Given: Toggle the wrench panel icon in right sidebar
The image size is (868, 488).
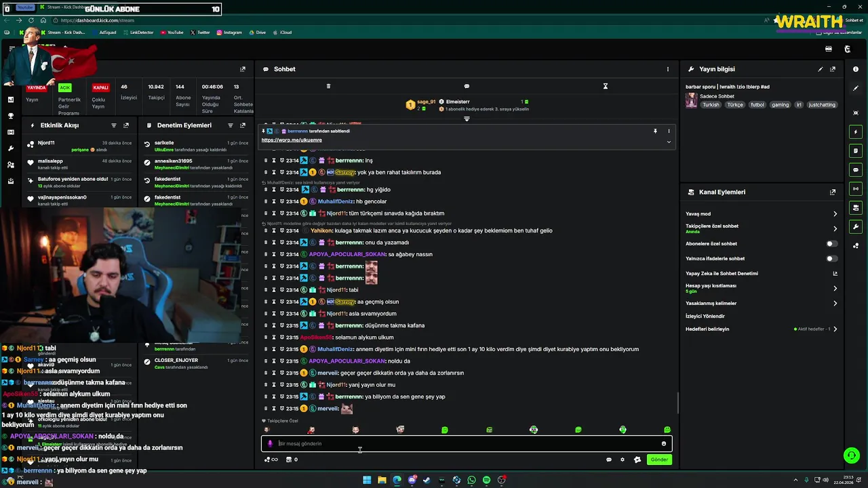Looking at the screenshot, I should 856,226.
